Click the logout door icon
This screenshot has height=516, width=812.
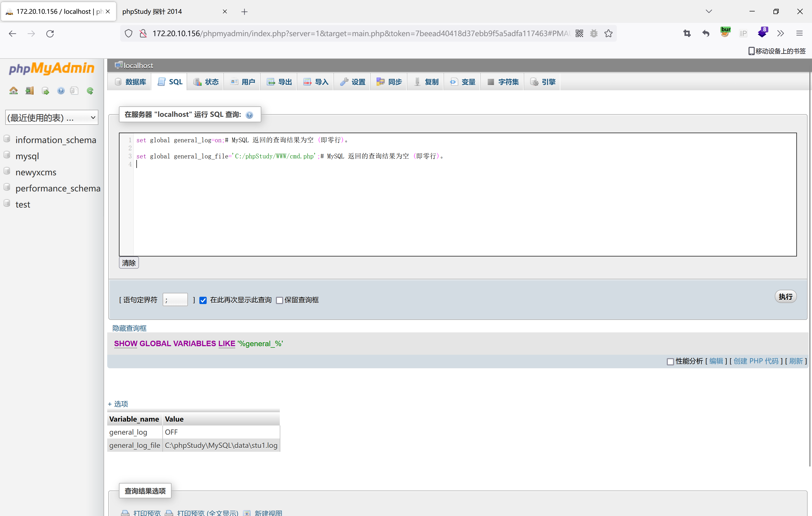(30, 91)
